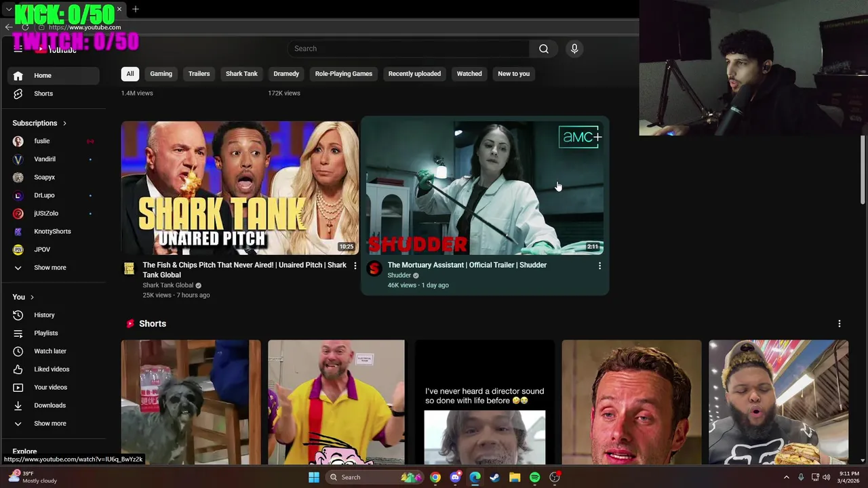Viewport: 868px width, 488px height.
Task: Show hidden system tray icons
Action: point(787,477)
